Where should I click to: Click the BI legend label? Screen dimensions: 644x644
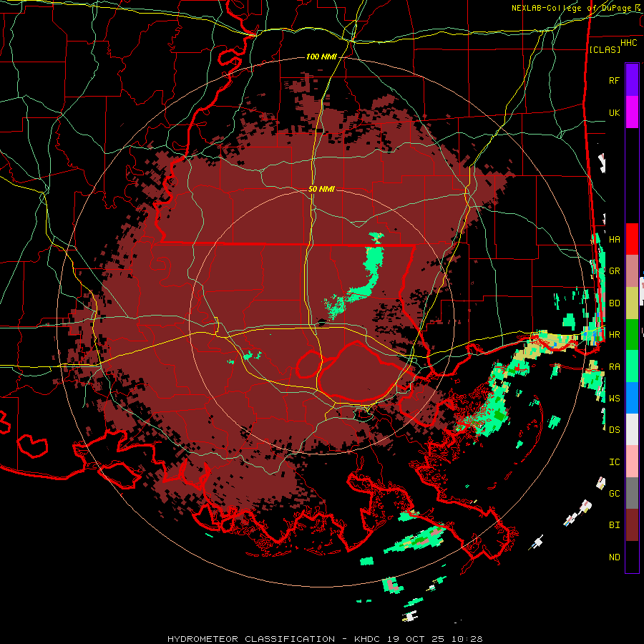coord(614,525)
